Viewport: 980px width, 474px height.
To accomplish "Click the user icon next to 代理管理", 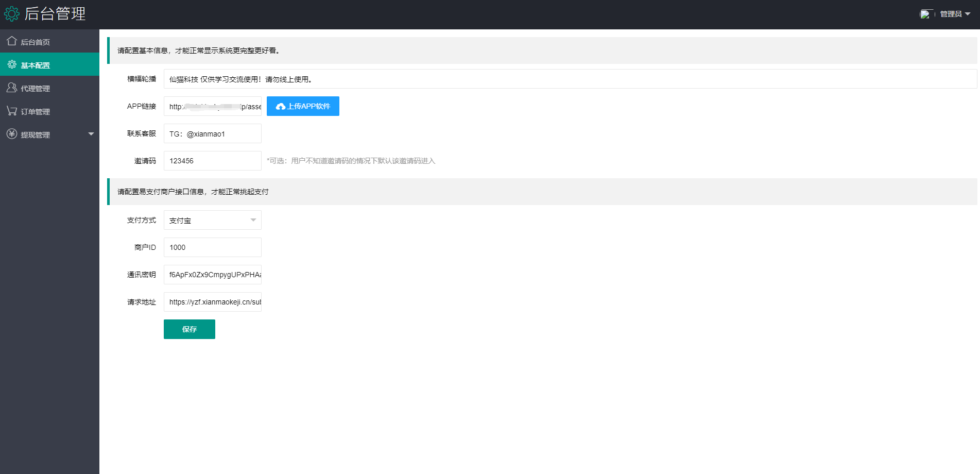I will click(12, 88).
